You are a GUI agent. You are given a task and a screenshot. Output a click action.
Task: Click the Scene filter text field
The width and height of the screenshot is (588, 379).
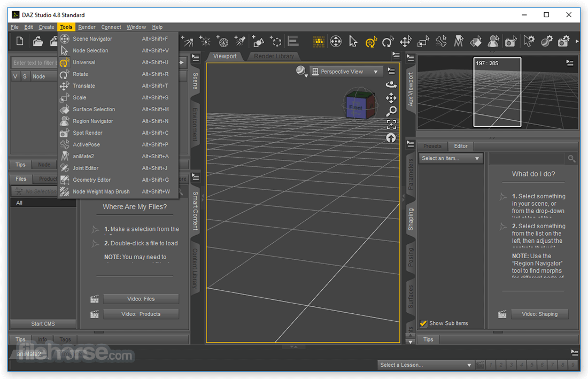tap(35, 63)
